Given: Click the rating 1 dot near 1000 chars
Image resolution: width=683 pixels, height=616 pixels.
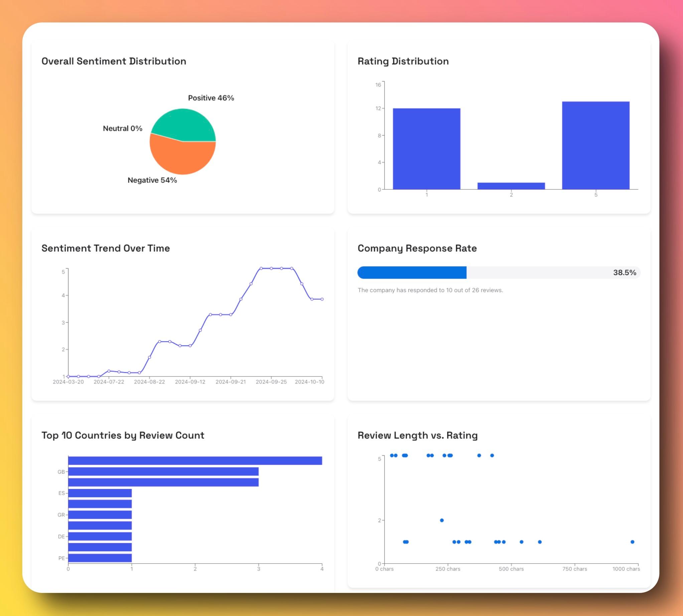Looking at the screenshot, I should (632, 542).
